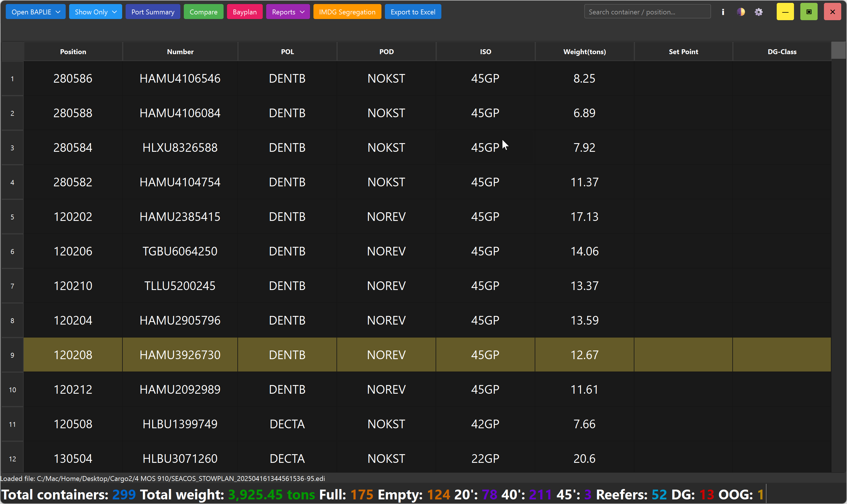Click the info icon in the toolbar
The height and width of the screenshot is (504, 847).
(x=723, y=12)
